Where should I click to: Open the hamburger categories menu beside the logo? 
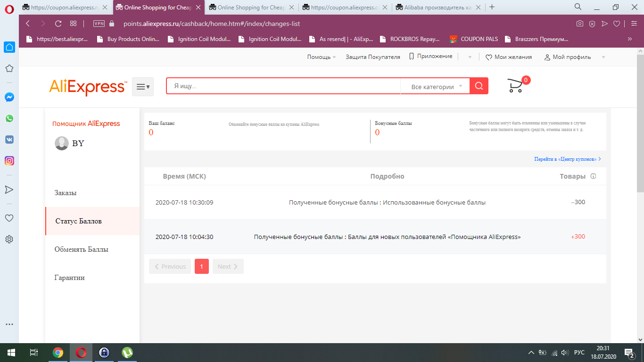click(143, 87)
